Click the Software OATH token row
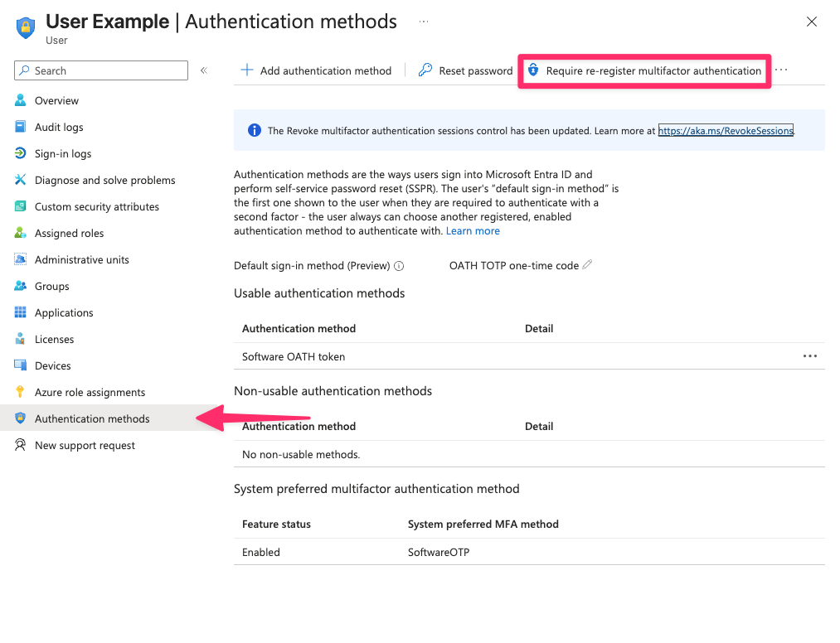Image resolution: width=840 pixels, height=643 pixels. click(x=529, y=356)
